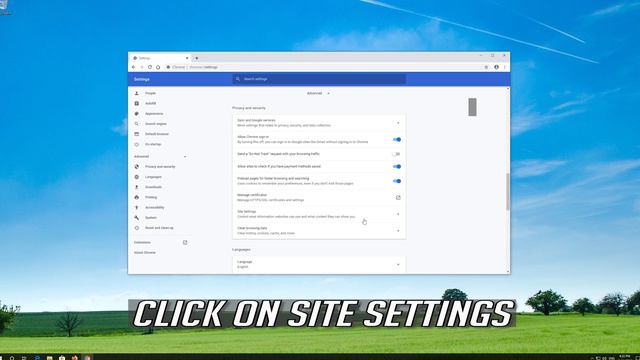Open Manage certificates external link icon

pos(398,198)
